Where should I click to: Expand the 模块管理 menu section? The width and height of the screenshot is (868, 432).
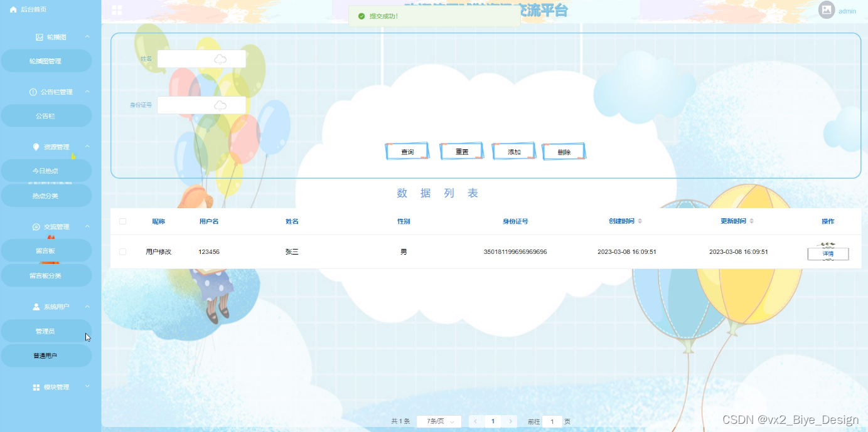[x=87, y=386]
